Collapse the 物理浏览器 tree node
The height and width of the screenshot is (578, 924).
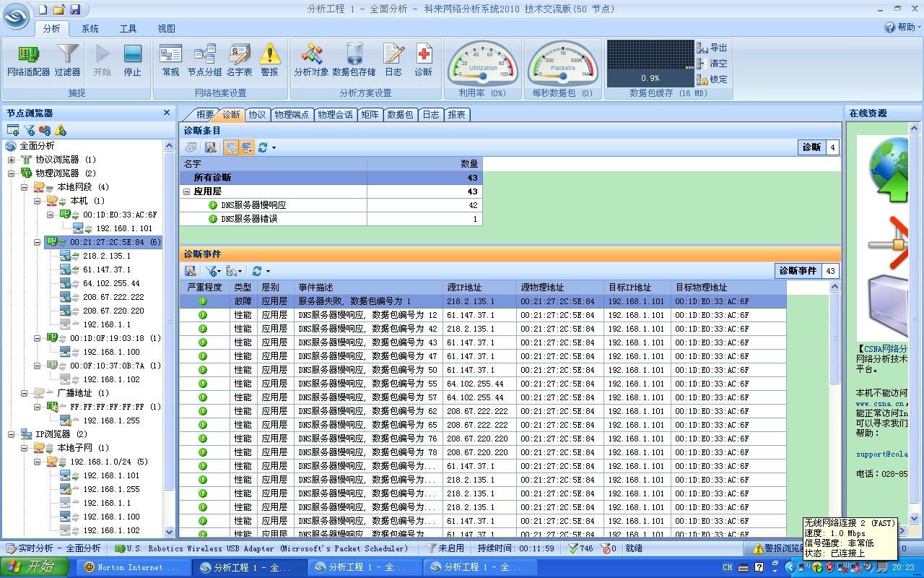12,173
